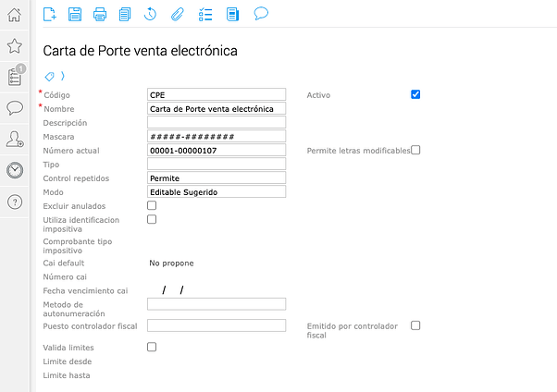This screenshot has height=392, width=557.
Task: Open checklist icon in toolbar
Action: (x=205, y=15)
